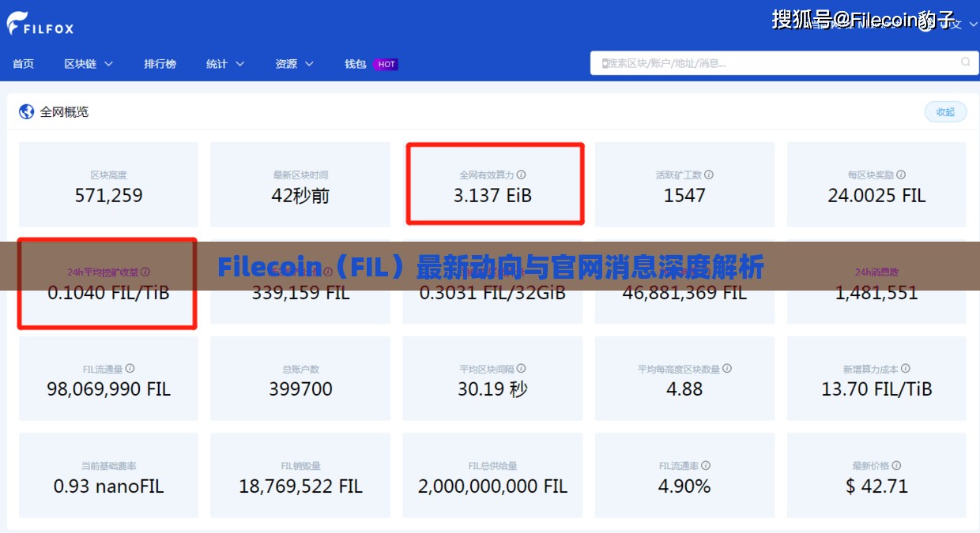Focus the 搜索区块/账户/地址/消息 search field

click(x=783, y=62)
